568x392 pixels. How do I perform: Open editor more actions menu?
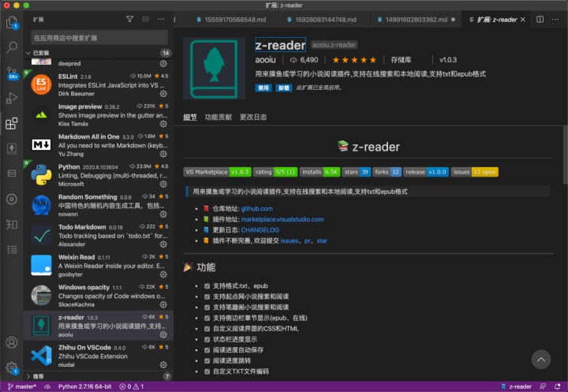click(555, 19)
